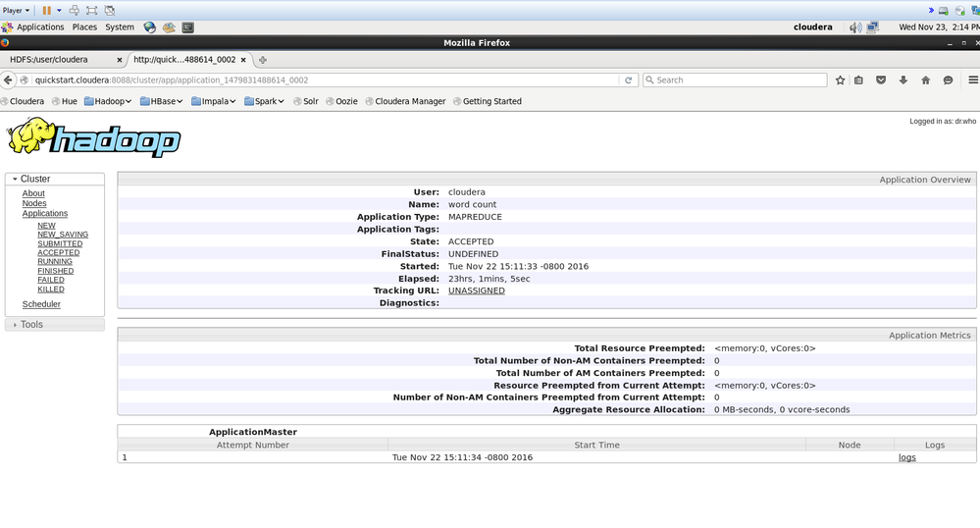Open the Scheduler link in the sidebar

[x=41, y=304]
